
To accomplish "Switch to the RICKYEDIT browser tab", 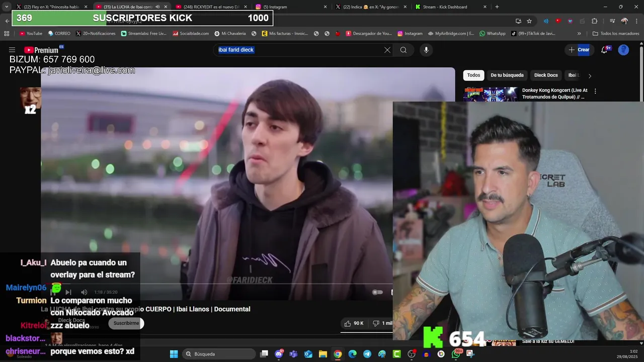I will coord(211,7).
